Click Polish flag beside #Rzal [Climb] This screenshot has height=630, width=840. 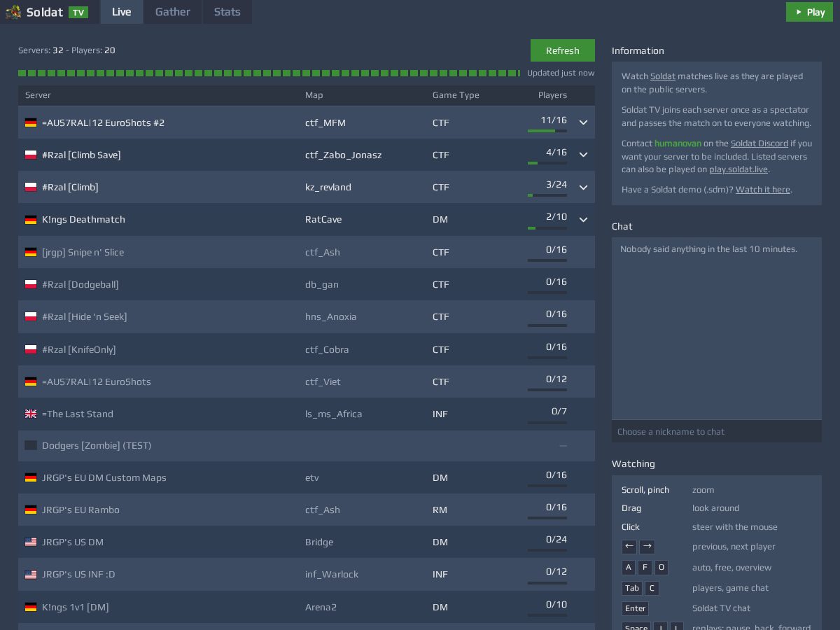click(31, 187)
